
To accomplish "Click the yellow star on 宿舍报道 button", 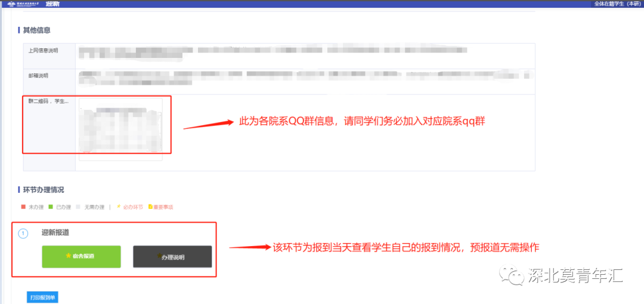I will 69,256.
